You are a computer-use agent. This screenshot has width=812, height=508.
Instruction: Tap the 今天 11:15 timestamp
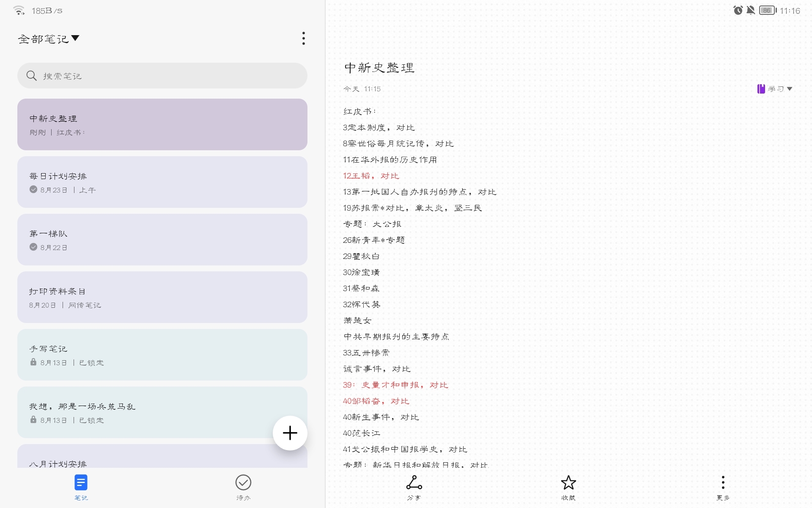[x=362, y=89]
